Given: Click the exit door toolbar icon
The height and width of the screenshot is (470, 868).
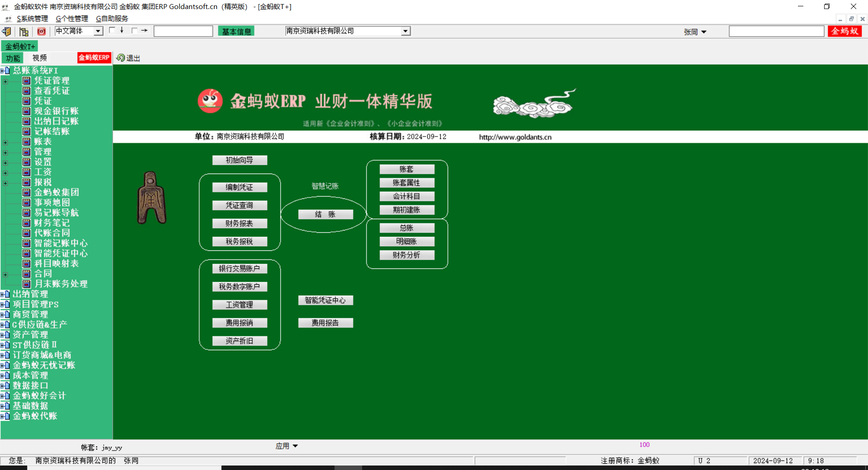Looking at the screenshot, I should pyautogui.click(x=6, y=32).
